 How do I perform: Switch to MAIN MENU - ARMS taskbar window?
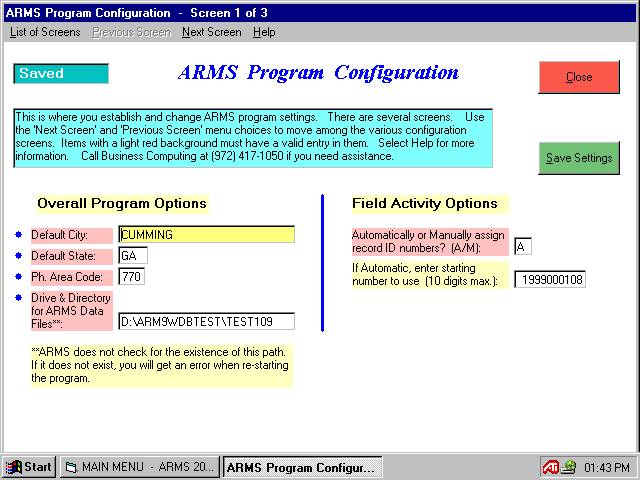coord(140,467)
